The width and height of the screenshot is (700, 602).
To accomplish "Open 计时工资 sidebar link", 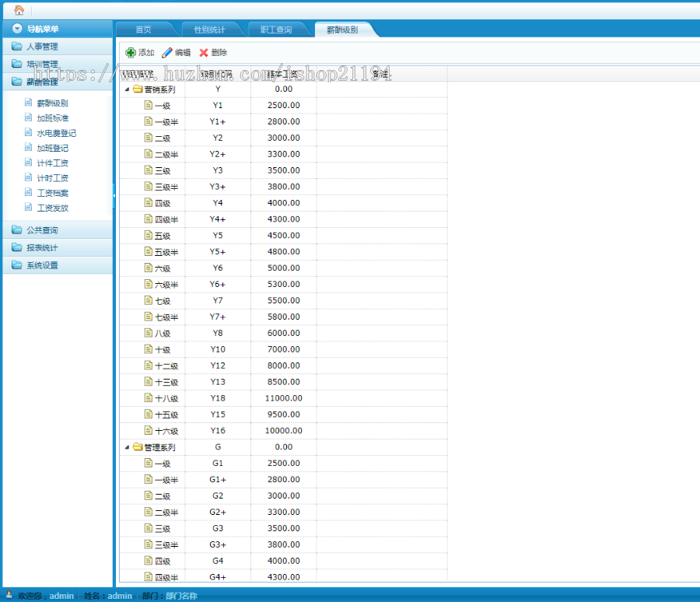I will tap(53, 178).
